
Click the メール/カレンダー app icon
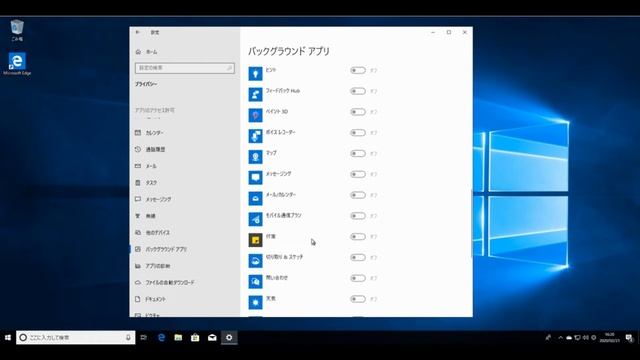point(256,199)
